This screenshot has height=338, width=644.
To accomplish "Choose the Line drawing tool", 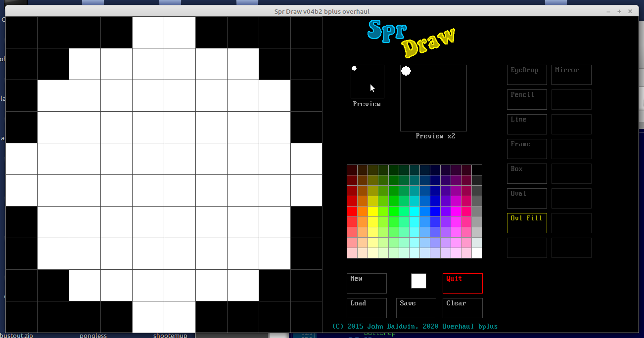I will coord(527,124).
